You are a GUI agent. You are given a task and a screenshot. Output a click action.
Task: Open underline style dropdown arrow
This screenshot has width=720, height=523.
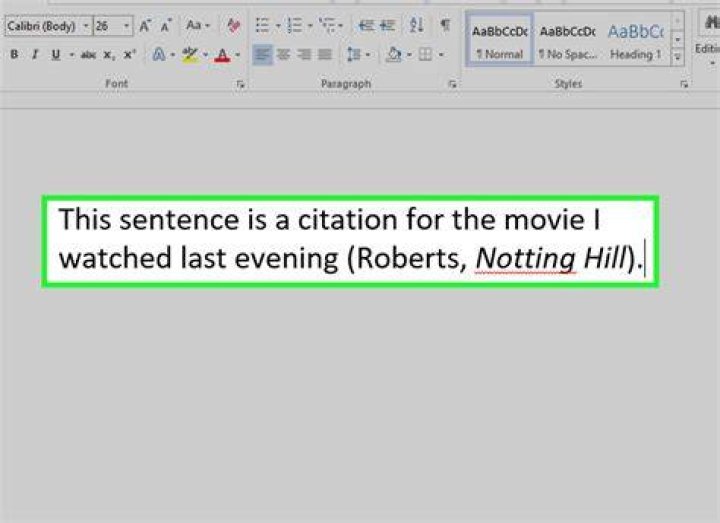point(71,55)
